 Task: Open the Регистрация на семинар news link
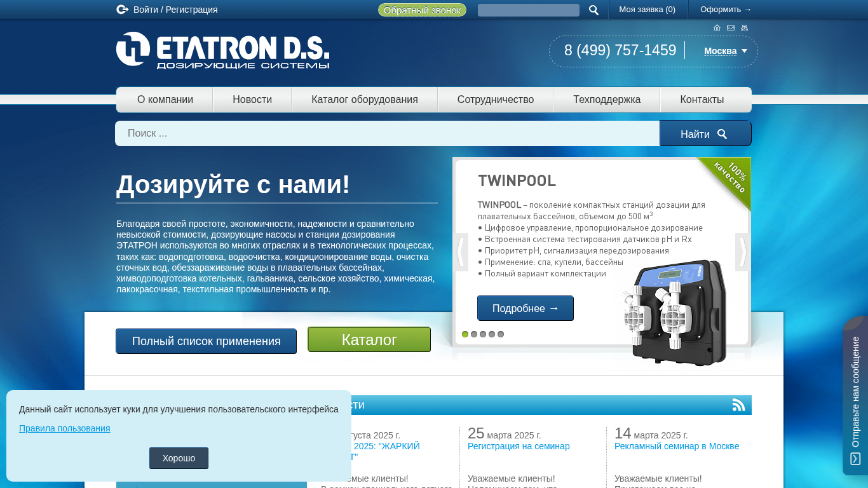[519, 446]
